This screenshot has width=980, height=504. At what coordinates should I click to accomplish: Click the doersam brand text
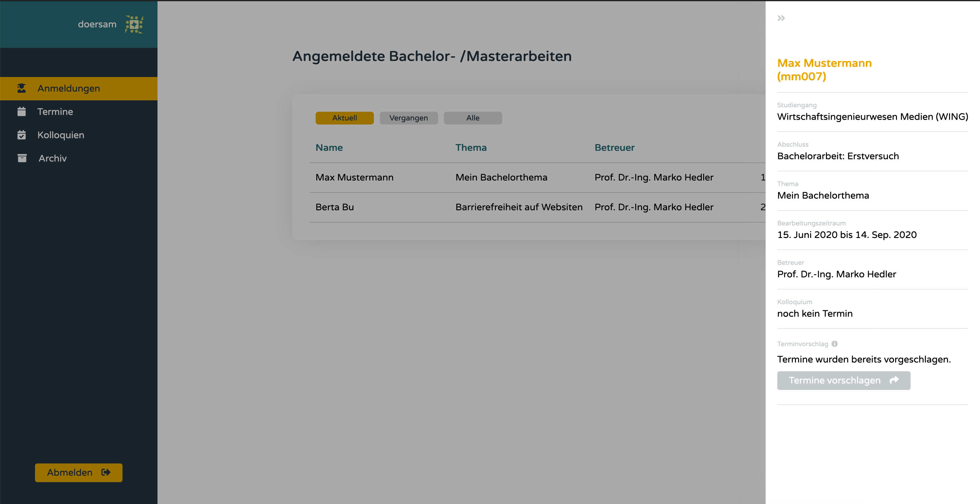click(x=97, y=24)
